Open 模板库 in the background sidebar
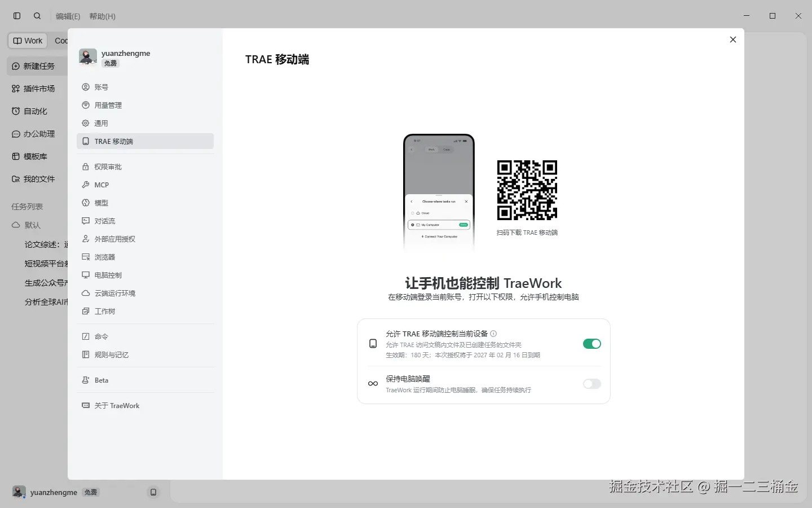 click(x=37, y=156)
